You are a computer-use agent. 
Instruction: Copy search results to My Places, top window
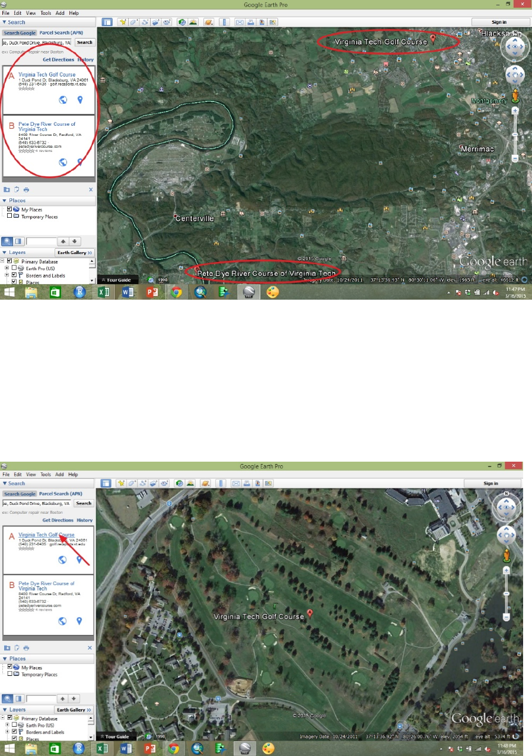pyautogui.click(x=7, y=190)
